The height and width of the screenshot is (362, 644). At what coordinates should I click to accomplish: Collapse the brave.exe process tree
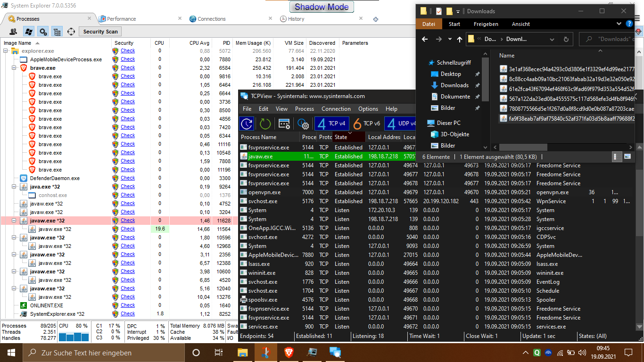pos(15,68)
